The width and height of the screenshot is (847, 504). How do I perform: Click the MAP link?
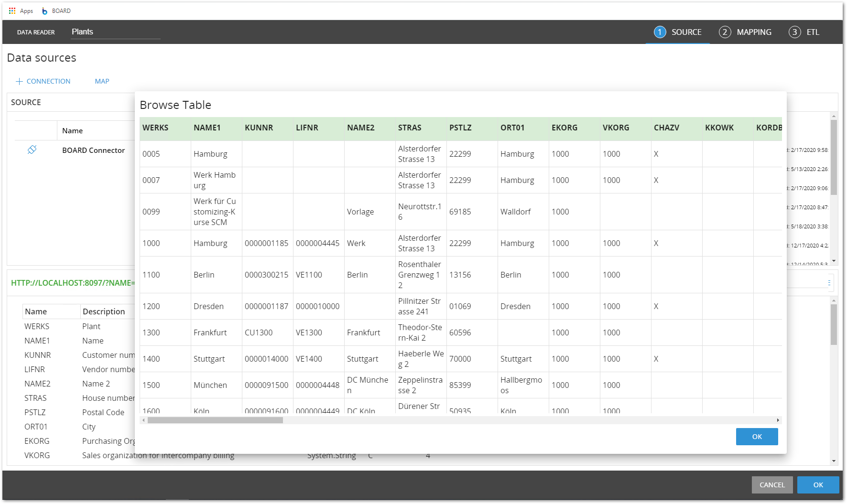102,81
